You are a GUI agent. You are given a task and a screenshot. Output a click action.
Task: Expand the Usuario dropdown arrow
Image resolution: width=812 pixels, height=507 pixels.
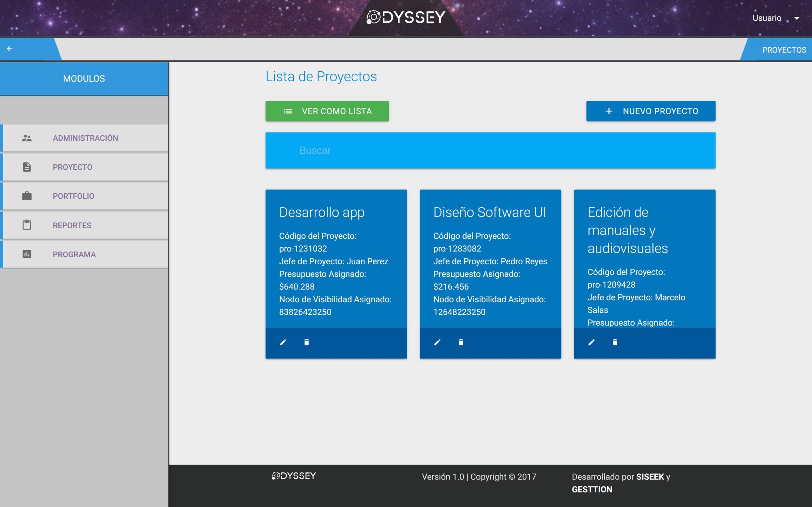pyautogui.click(x=796, y=18)
